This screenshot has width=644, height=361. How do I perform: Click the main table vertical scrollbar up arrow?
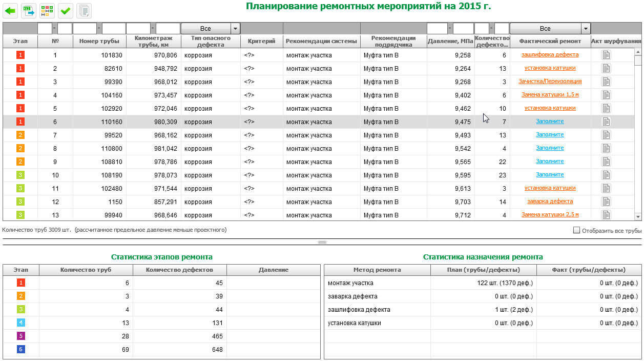click(x=638, y=52)
